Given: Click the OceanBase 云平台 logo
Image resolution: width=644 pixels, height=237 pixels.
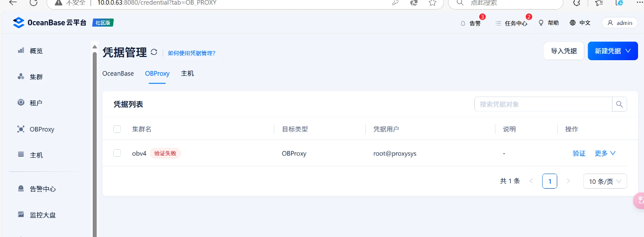Looking at the screenshot, I should click(50, 23).
